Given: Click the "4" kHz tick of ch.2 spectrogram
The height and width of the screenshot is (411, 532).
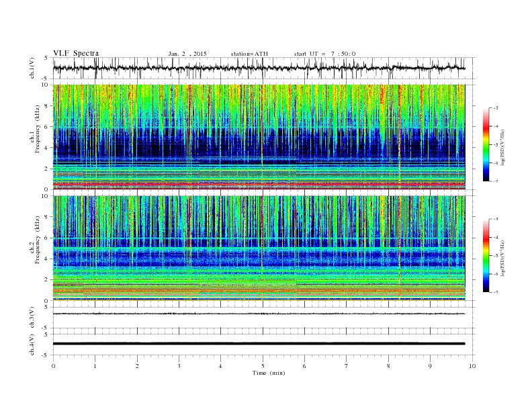Looking at the screenshot, I should (47, 259).
